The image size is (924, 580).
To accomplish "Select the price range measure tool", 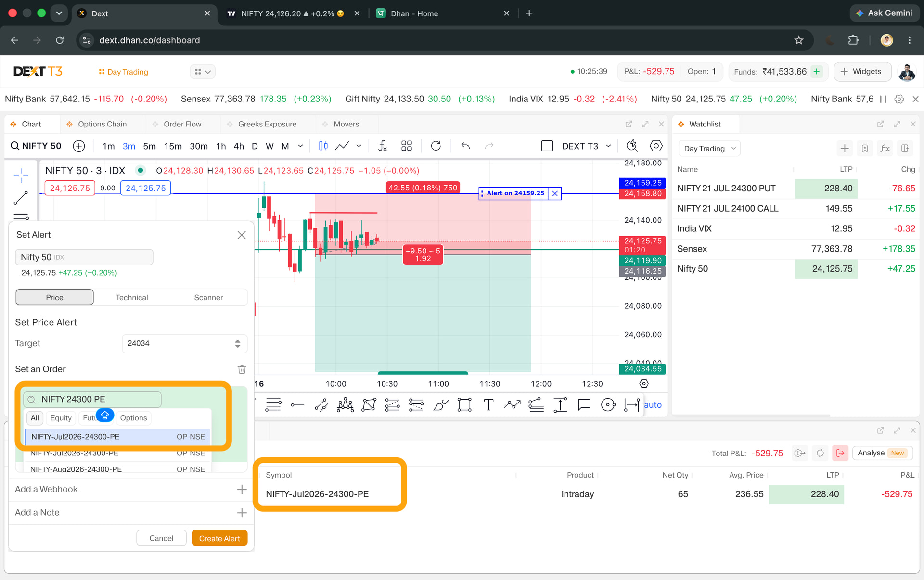I will [560, 405].
